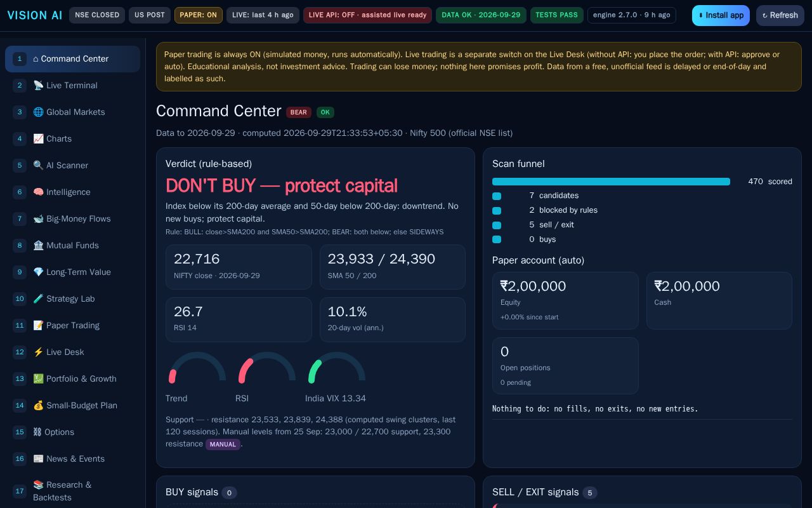Select the lightning icon for Live Desk

pos(38,352)
